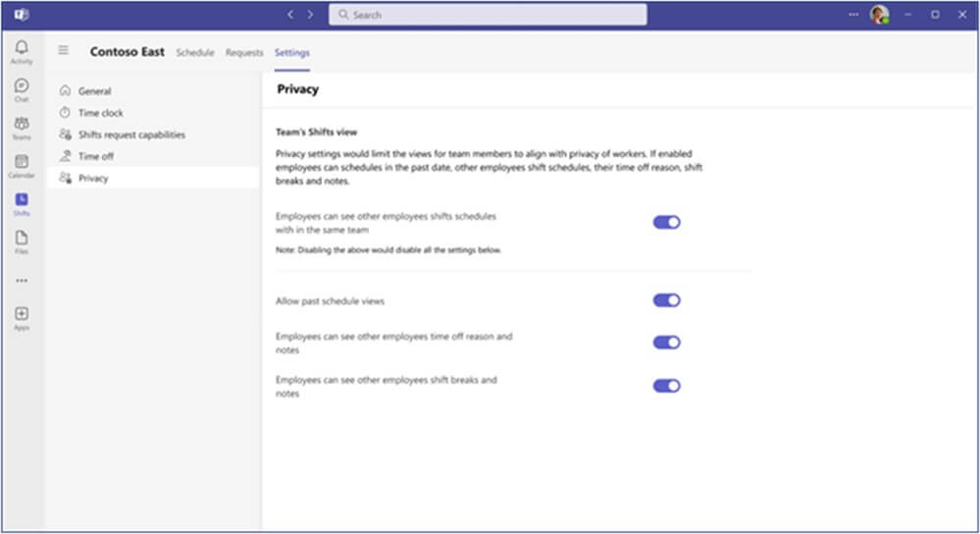The height and width of the screenshot is (534, 980).
Task: Click the search magnifier icon
Action: (343, 15)
